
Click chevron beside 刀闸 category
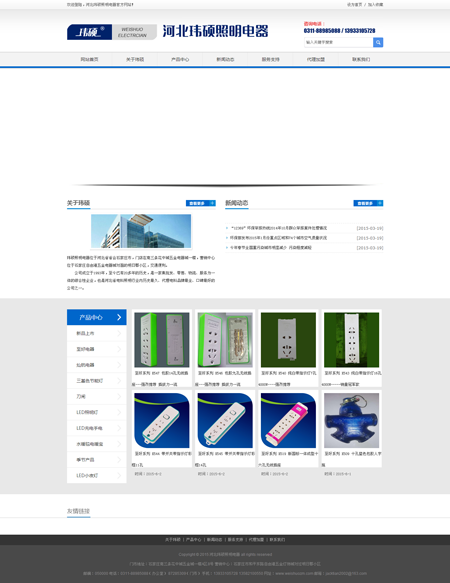(119, 397)
